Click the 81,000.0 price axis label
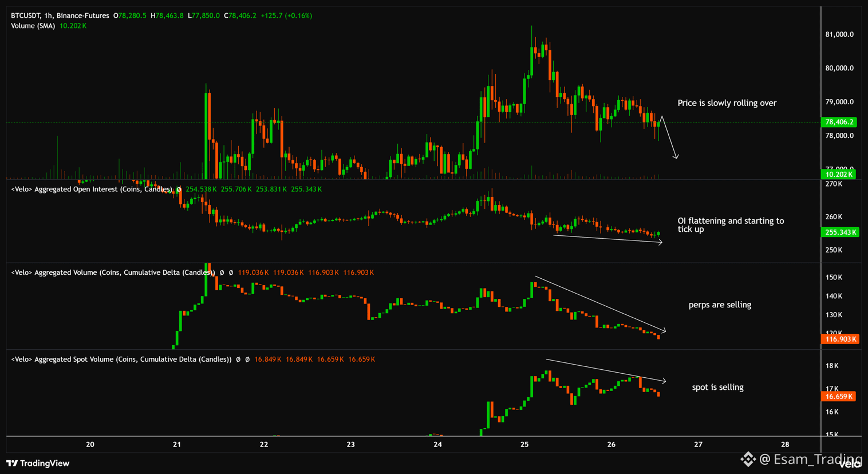This screenshot has width=868, height=474. 839,34
